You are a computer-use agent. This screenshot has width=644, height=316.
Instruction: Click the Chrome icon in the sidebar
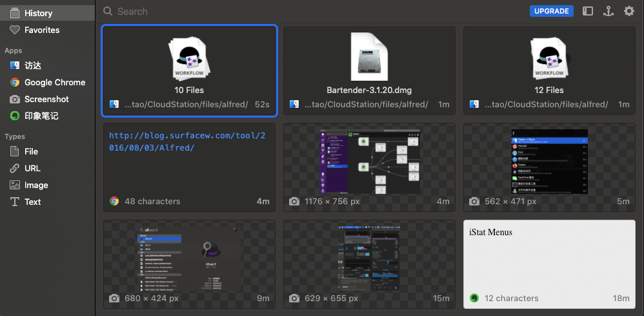pos(15,82)
